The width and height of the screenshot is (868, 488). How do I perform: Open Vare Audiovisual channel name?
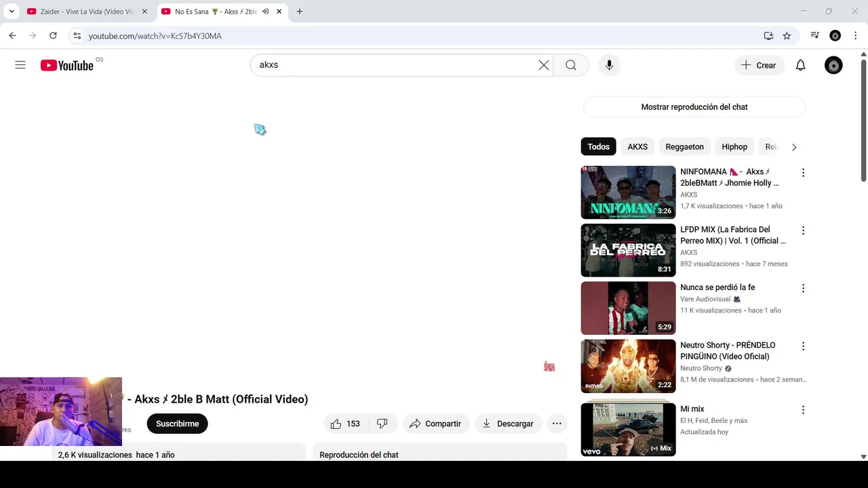(x=705, y=299)
